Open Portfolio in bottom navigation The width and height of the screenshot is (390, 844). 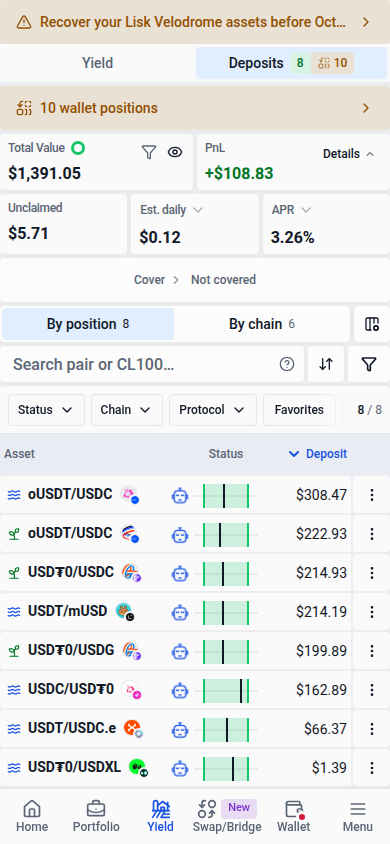coord(96,816)
